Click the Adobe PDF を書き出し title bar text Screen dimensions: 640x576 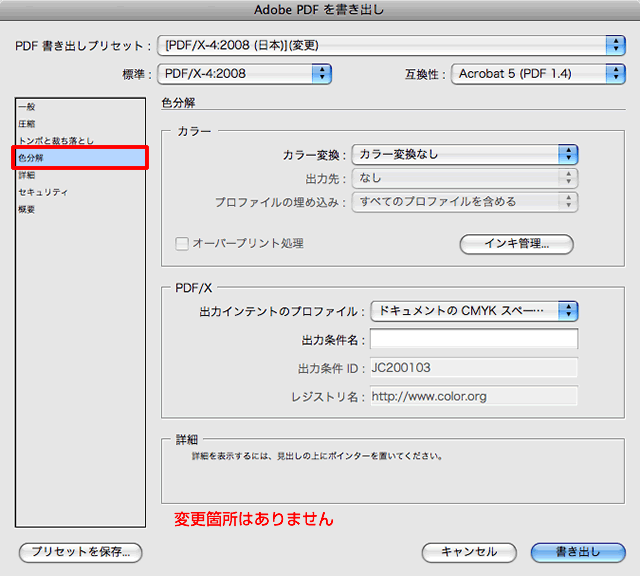(x=319, y=10)
